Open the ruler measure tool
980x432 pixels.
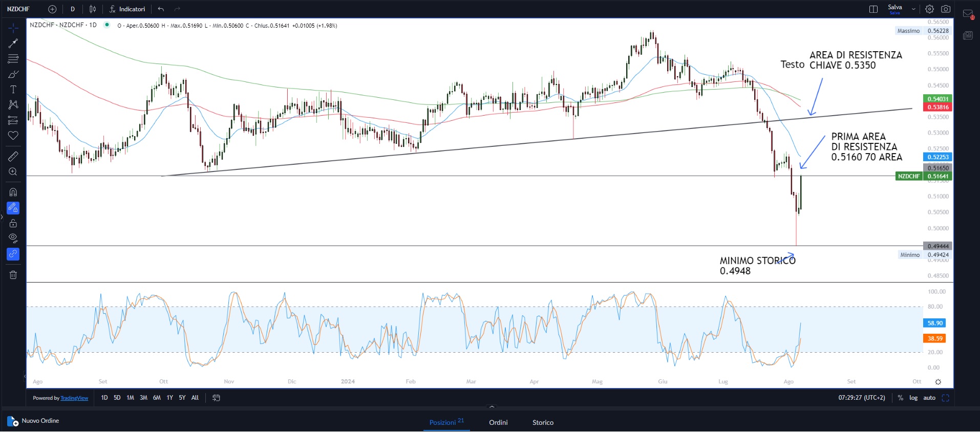(13, 156)
